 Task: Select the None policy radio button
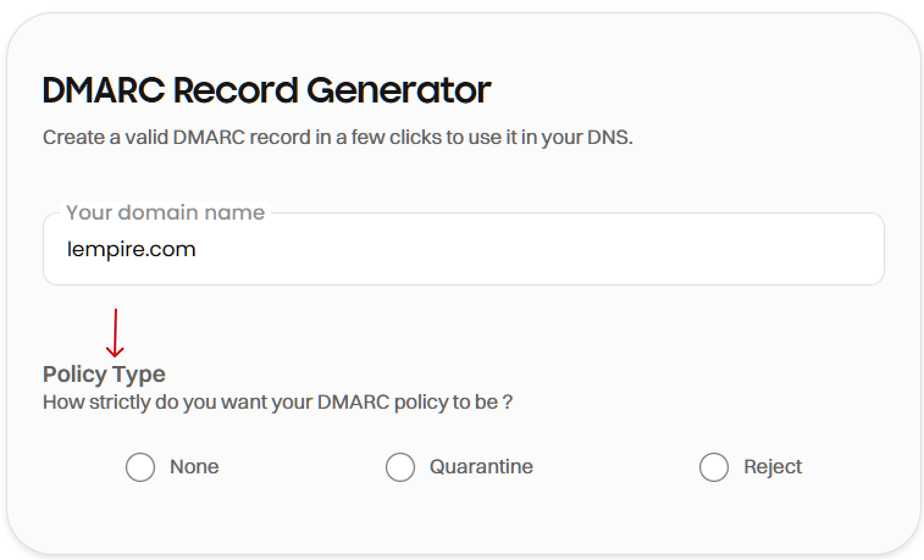pos(140,467)
